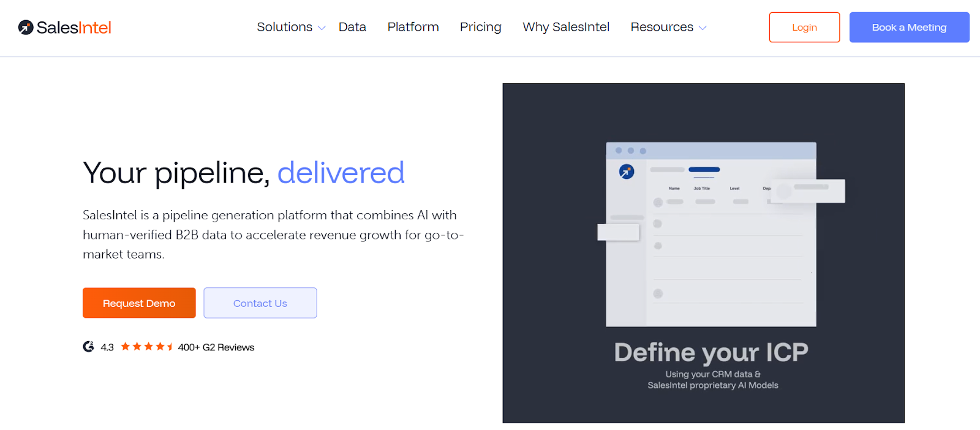
Task: Open the Resources menu
Action: [662, 27]
